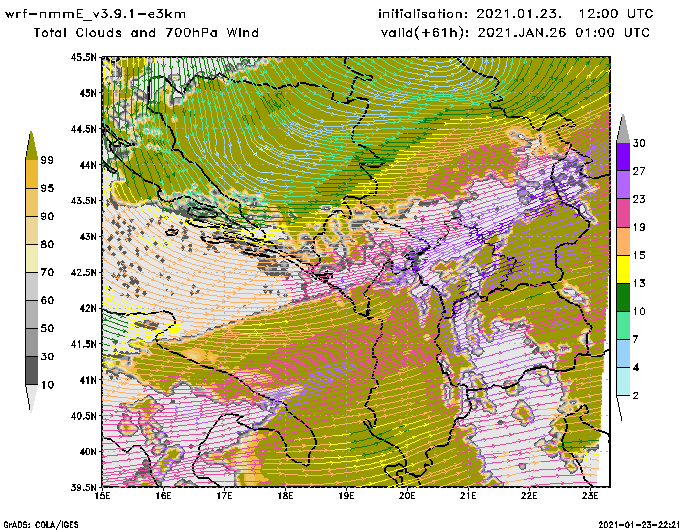Image resolution: width=700 pixels, height=530 pixels.
Task: Select the '22E' longitude tick label
Action: [x=529, y=496]
